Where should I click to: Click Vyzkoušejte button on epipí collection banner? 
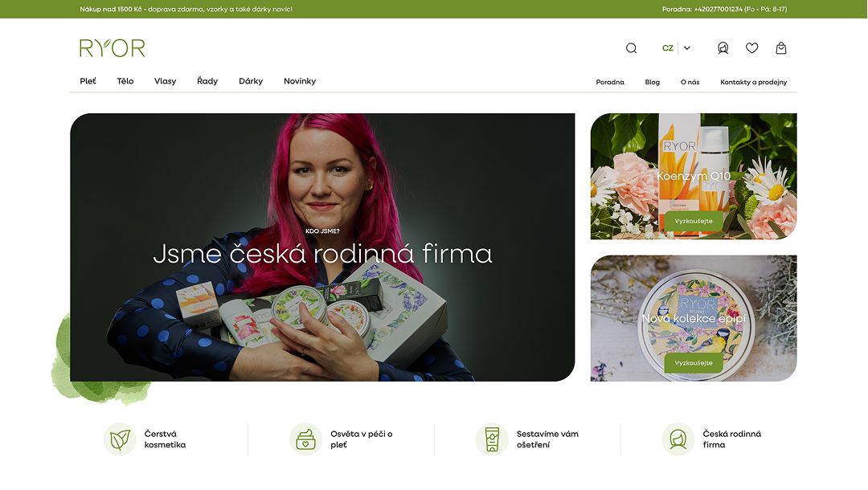tap(694, 363)
